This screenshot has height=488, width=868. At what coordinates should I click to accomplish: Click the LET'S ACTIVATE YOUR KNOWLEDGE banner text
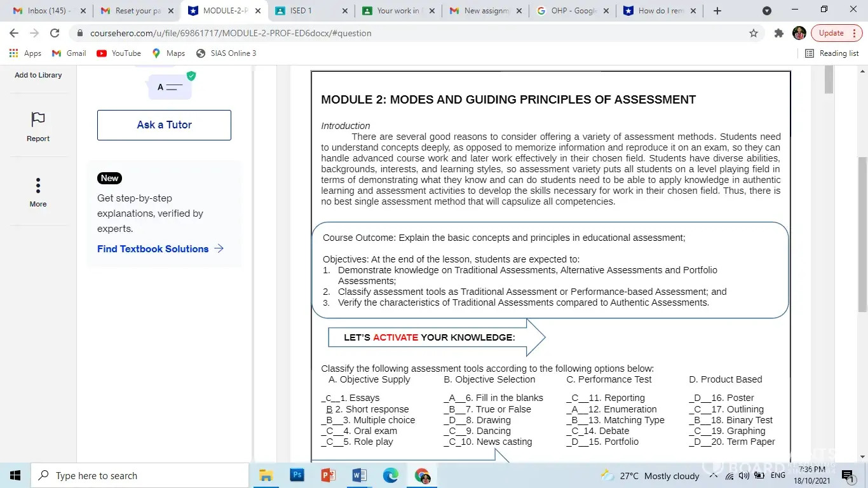[x=430, y=337]
